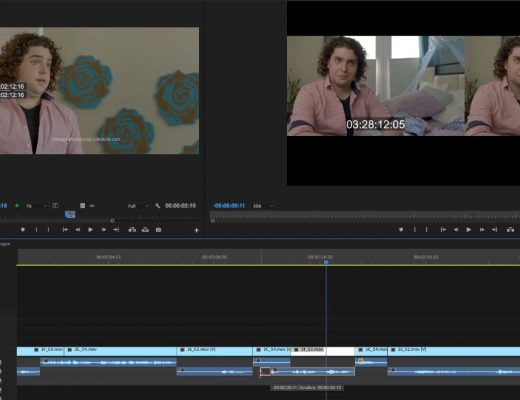Step forward one frame in Program monitor

click(x=482, y=229)
